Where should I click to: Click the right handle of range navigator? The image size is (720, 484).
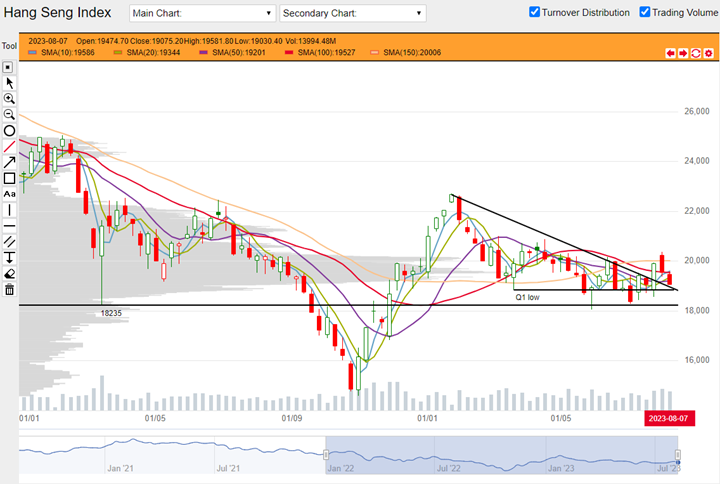[x=677, y=455]
